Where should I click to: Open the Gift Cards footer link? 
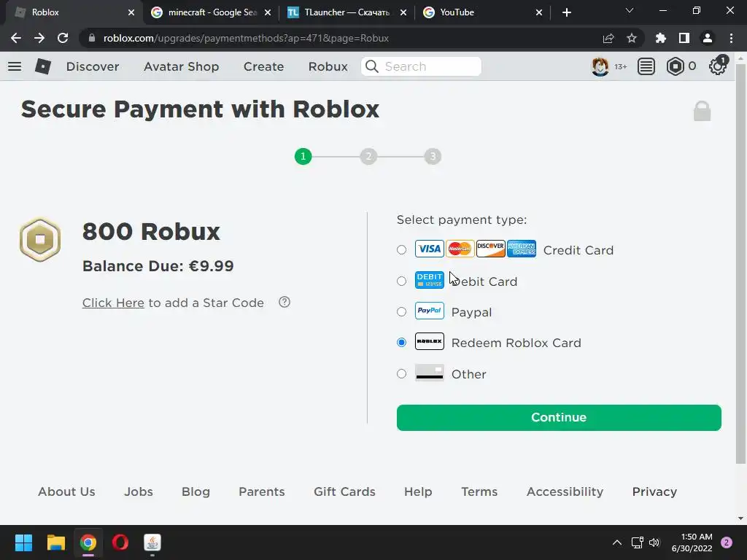point(344,491)
